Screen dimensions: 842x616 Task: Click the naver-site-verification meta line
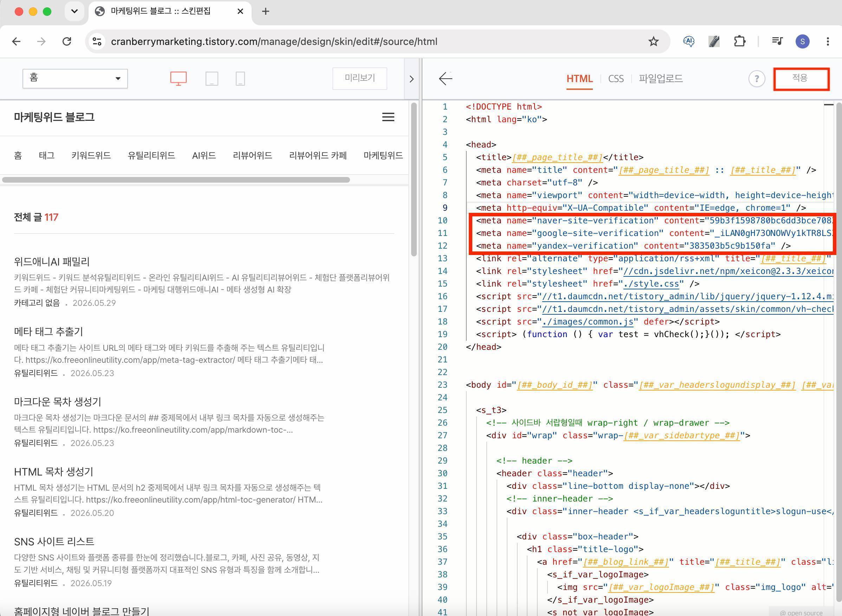pyautogui.click(x=654, y=220)
